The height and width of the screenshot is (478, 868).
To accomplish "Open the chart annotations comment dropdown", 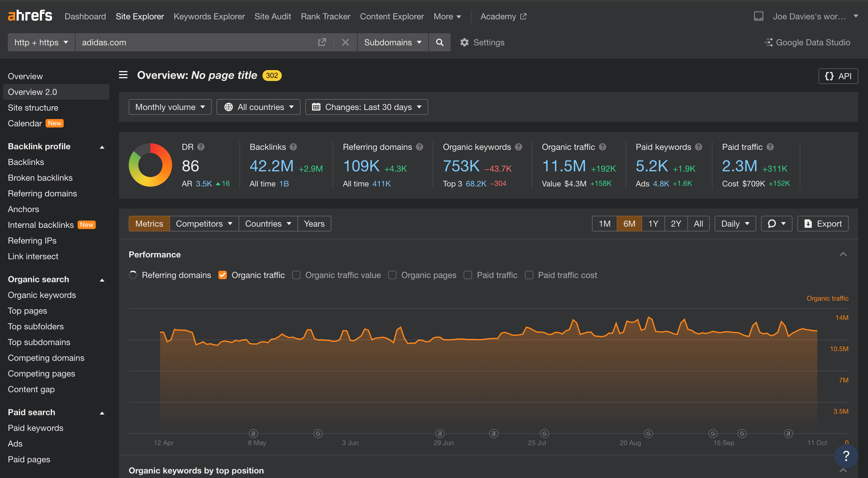I will pyautogui.click(x=776, y=224).
